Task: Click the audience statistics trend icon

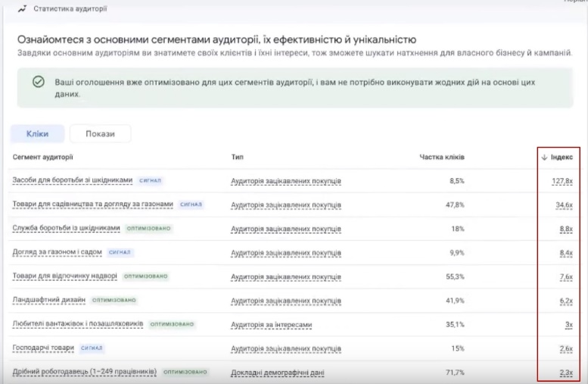Action: [x=22, y=9]
